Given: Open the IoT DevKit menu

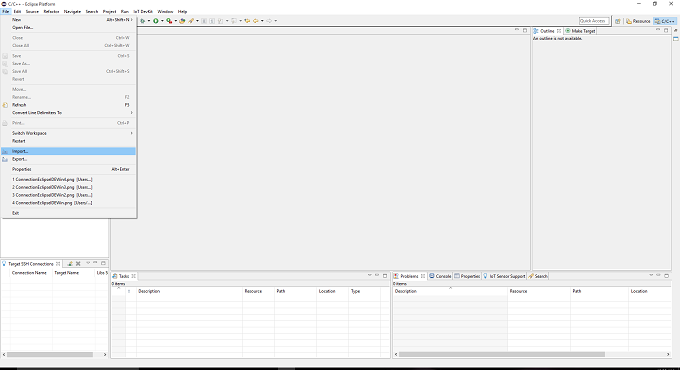Looking at the screenshot, I should (x=143, y=12).
